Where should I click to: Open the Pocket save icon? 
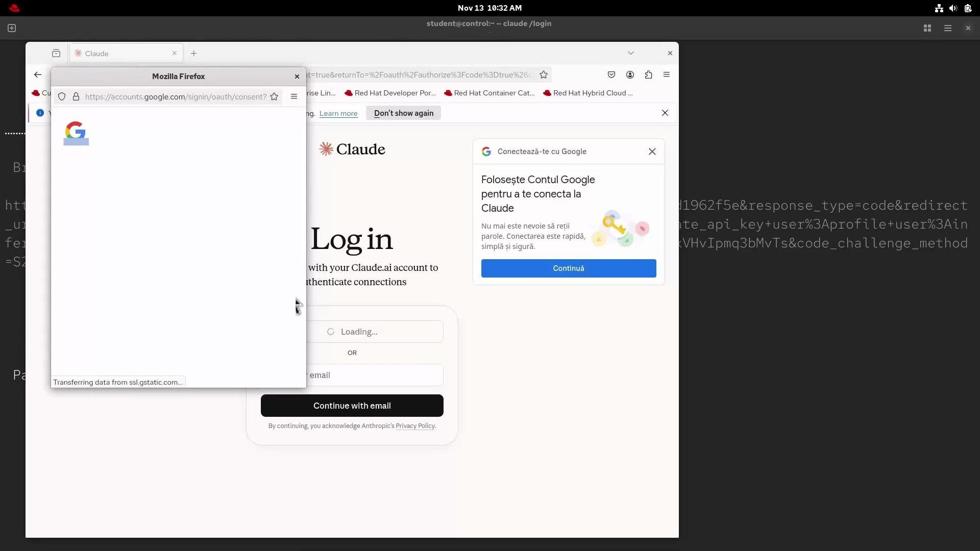(x=611, y=74)
